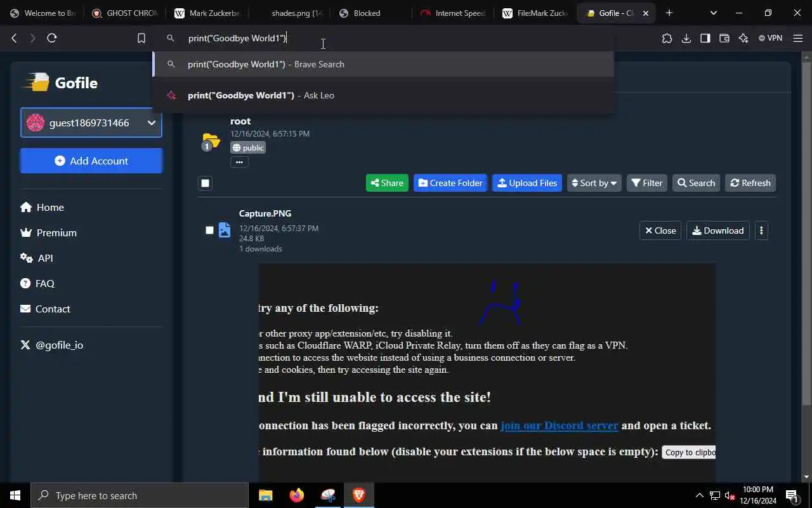
Task: Open the API sidebar link
Action: point(37,258)
